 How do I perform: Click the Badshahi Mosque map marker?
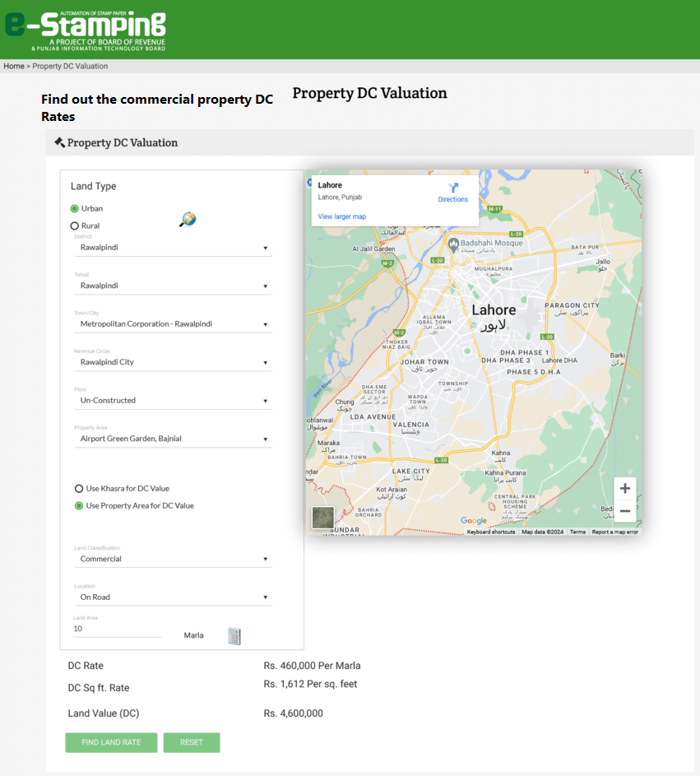pyautogui.click(x=452, y=244)
